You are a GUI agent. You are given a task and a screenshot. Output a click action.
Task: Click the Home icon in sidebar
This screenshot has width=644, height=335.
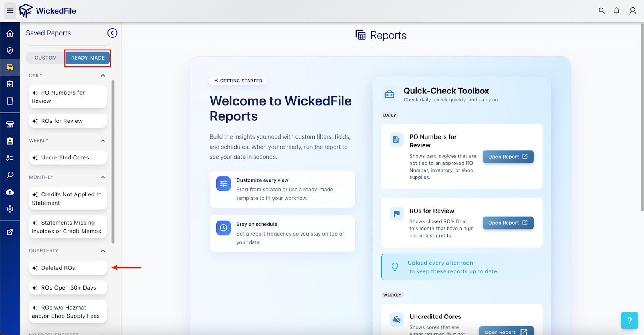pyautogui.click(x=10, y=33)
